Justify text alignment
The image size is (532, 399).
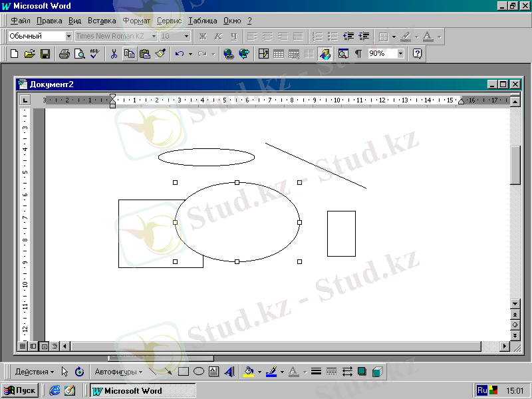pyautogui.click(x=298, y=37)
